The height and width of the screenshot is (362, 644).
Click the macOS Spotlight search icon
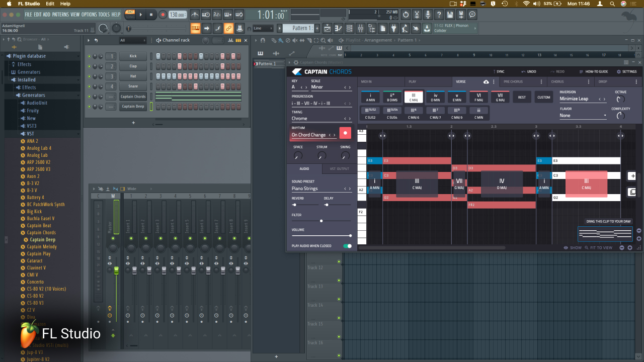click(612, 4)
